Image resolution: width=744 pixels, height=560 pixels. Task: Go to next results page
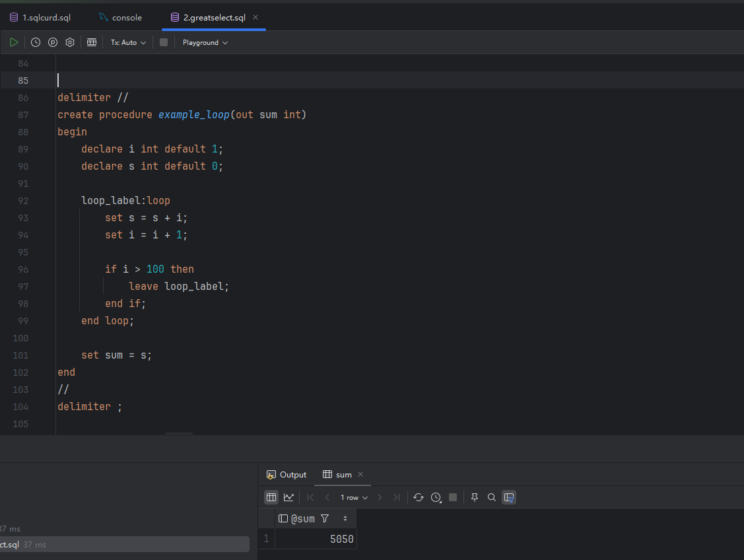[380, 497]
